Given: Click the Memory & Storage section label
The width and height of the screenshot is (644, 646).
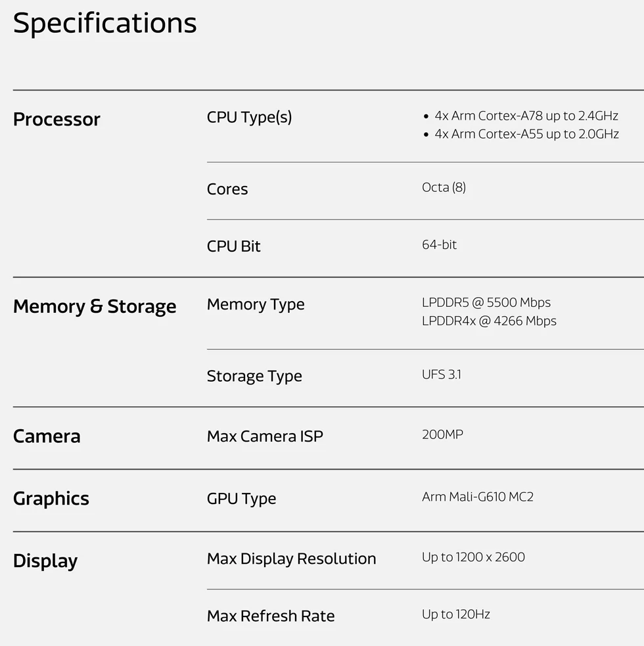Looking at the screenshot, I should coord(95,307).
